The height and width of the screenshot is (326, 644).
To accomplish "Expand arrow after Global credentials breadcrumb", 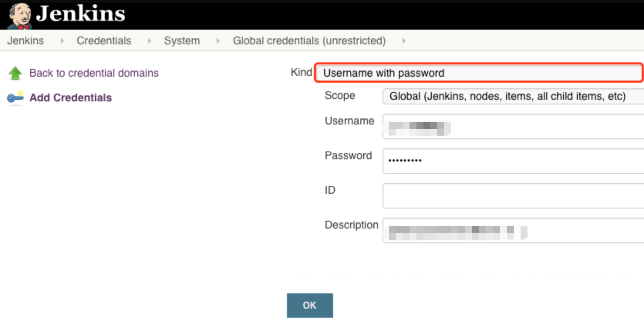I will [404, 41].
